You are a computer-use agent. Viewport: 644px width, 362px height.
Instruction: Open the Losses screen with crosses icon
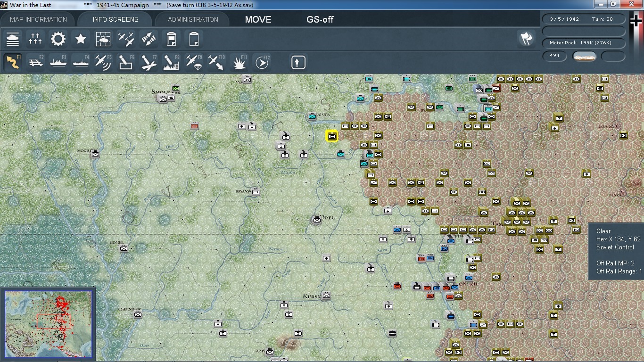point(35,39)
